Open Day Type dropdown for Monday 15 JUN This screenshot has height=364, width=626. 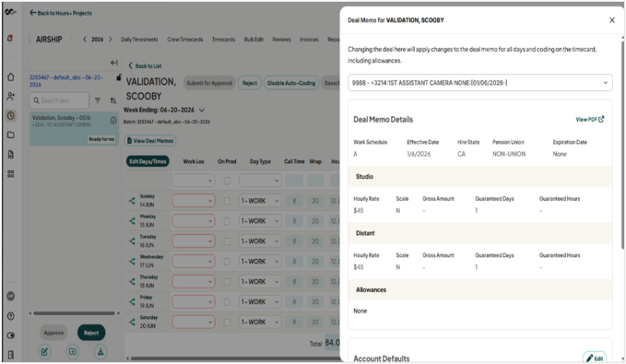pos(260,221)
